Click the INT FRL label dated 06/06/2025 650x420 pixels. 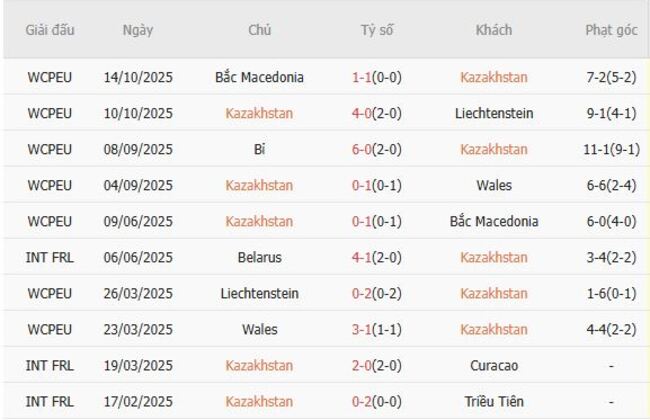50,257
